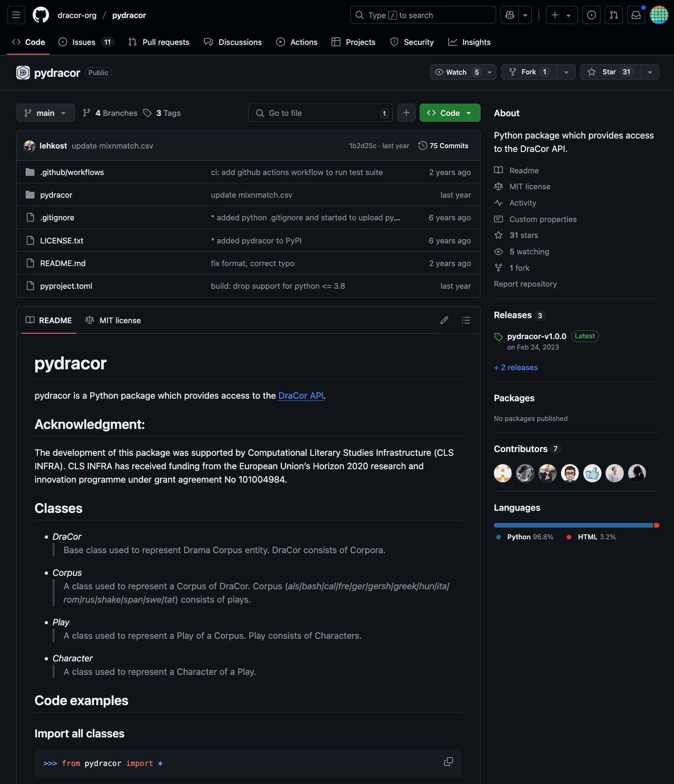Star the pydracor repository
This screenshot has width=674, height=784.
pyautogui.click(x=611, y=72)
